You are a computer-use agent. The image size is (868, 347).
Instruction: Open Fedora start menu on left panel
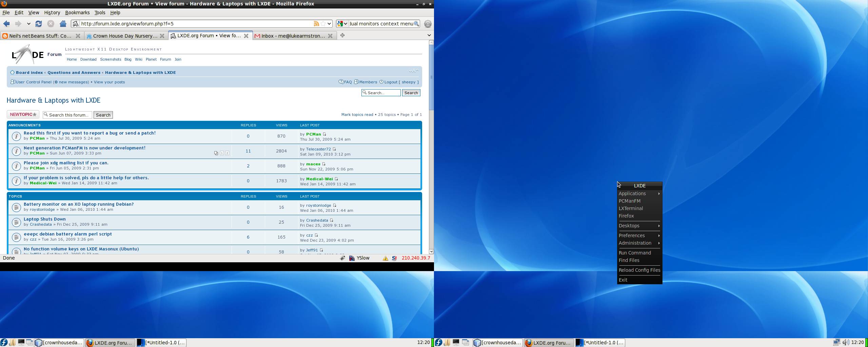[4, 343]
